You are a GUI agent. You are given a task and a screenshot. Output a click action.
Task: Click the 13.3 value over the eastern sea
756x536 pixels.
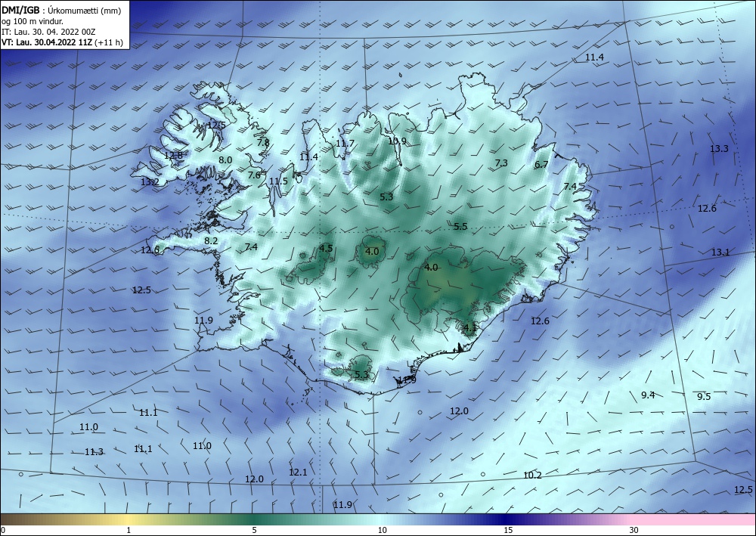(719, 148)
